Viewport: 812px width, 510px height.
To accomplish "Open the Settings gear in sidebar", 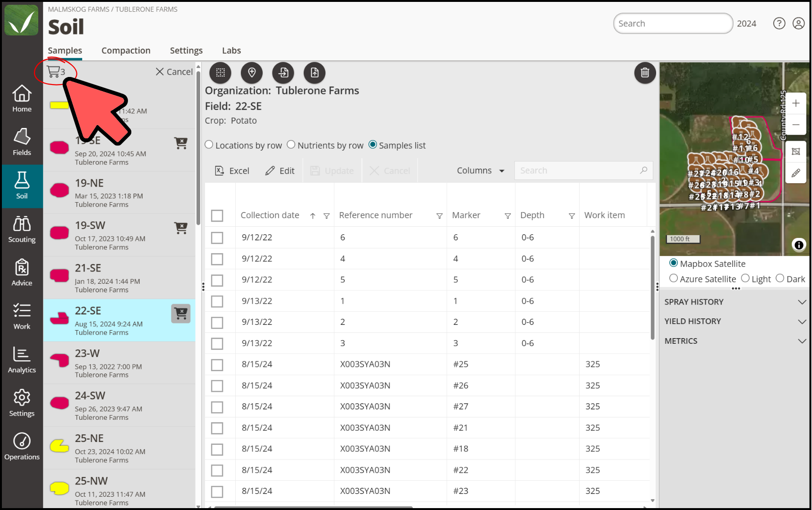I will coord(22,403).
